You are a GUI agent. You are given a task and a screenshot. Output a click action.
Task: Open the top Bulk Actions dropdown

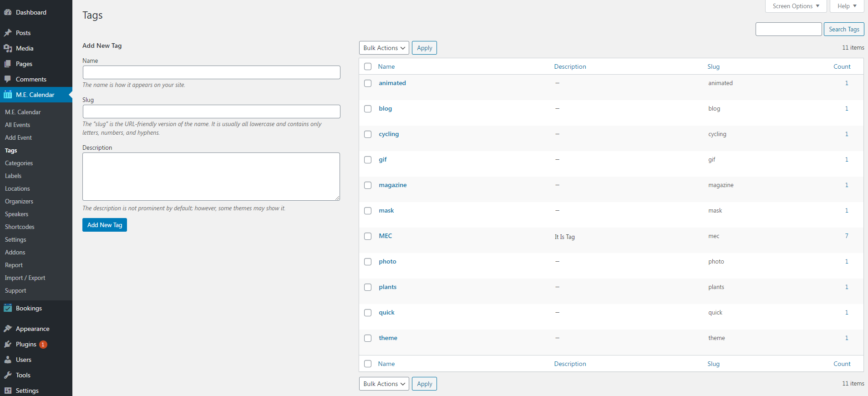384,48
